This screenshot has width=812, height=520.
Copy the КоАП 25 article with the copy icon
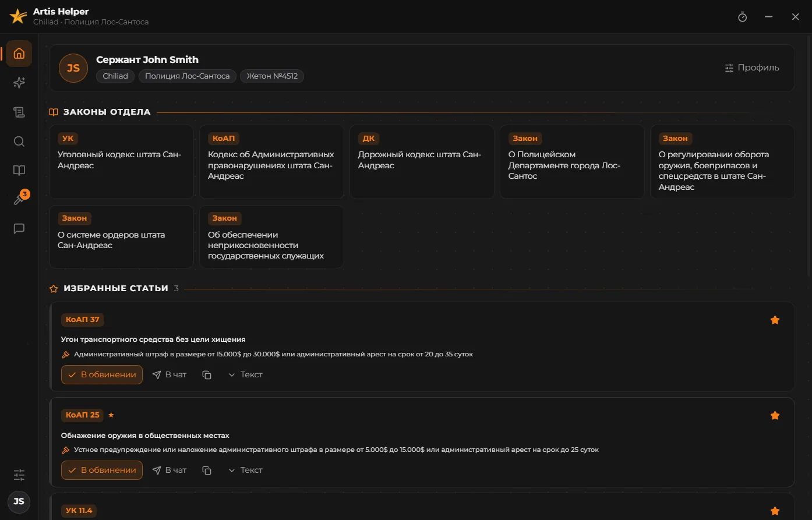coord(207,471)
